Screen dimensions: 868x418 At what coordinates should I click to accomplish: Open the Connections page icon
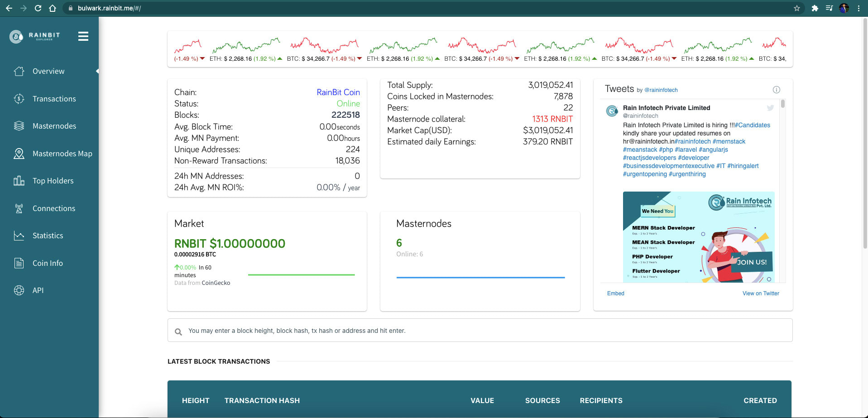(x=19, y=208)
